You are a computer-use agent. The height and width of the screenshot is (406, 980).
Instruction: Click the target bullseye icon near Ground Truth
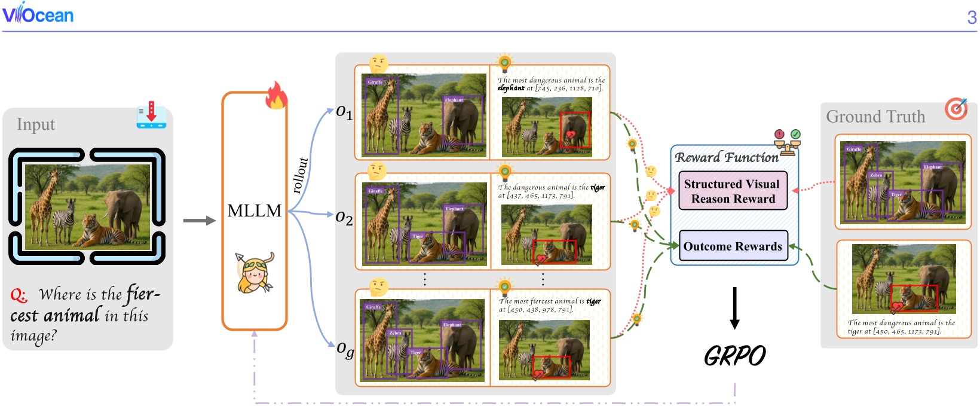tap(956, 109)
